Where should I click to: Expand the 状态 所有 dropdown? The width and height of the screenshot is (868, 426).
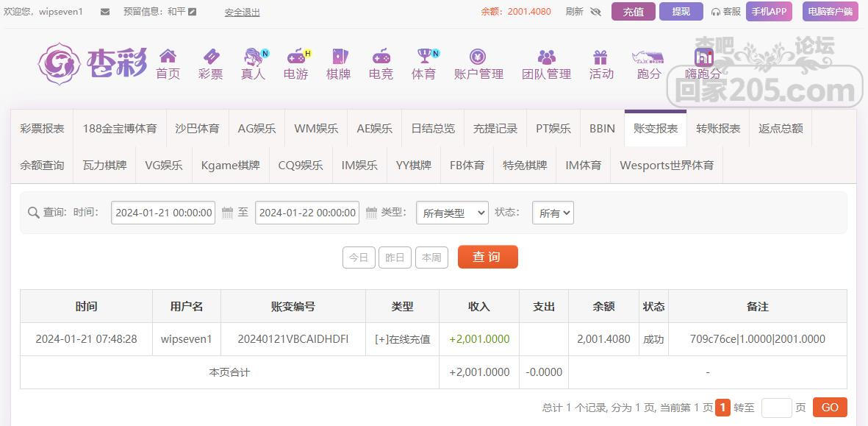(x=553, y=213)
